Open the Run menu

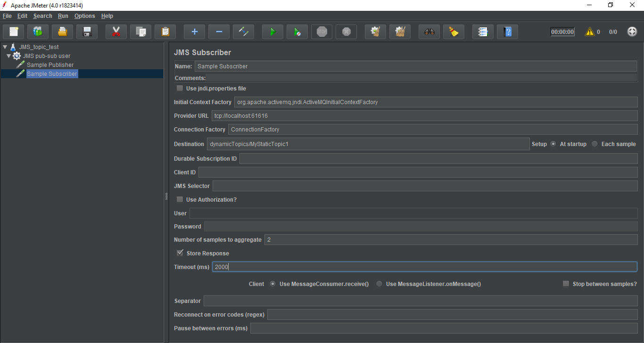coord(63,16)
